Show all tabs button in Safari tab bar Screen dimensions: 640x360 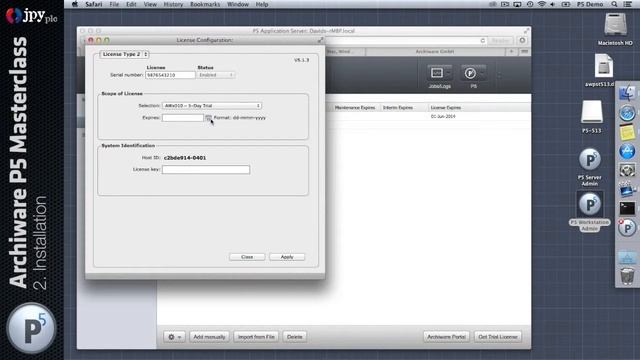(524, 51)
